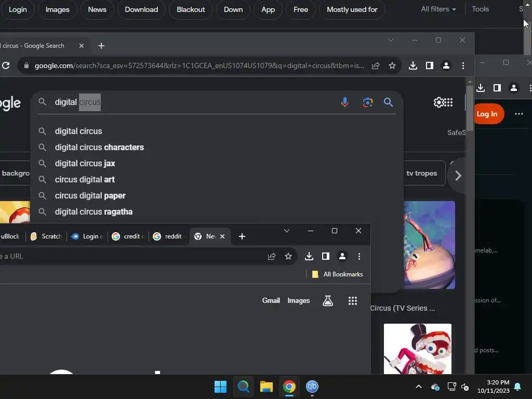The width and height of the screenshot is (532, 399).
Task: Share icon in front window address bar
Action: (x=272, y=256)
